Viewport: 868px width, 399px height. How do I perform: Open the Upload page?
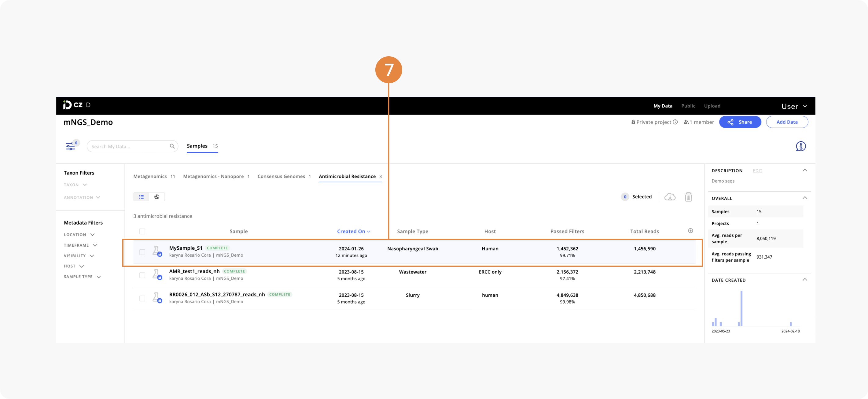pos(712,106)
